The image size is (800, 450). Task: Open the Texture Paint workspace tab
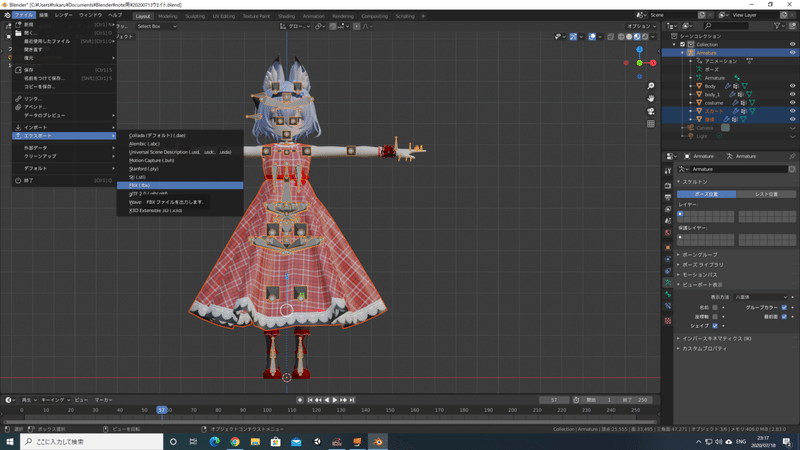tap(256, 16)
